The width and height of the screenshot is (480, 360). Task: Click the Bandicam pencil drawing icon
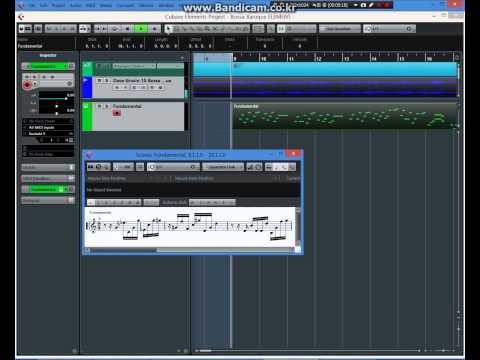coord(371,5)
